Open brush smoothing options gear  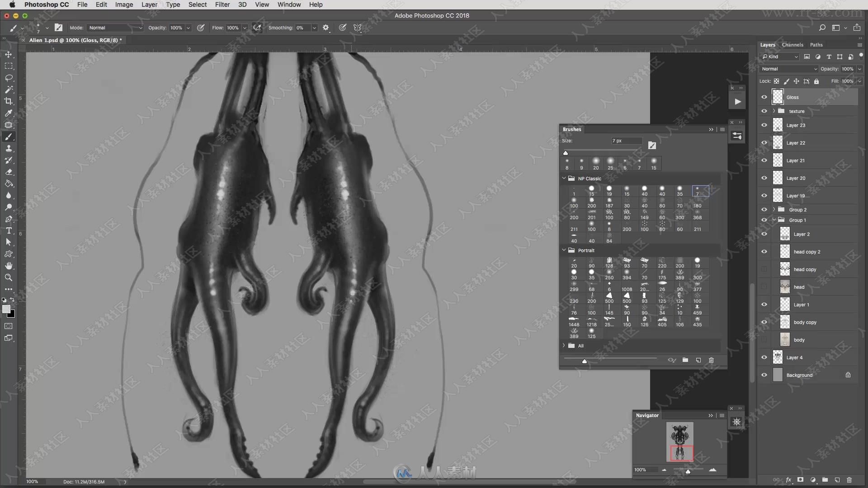[x=325, y=28]
